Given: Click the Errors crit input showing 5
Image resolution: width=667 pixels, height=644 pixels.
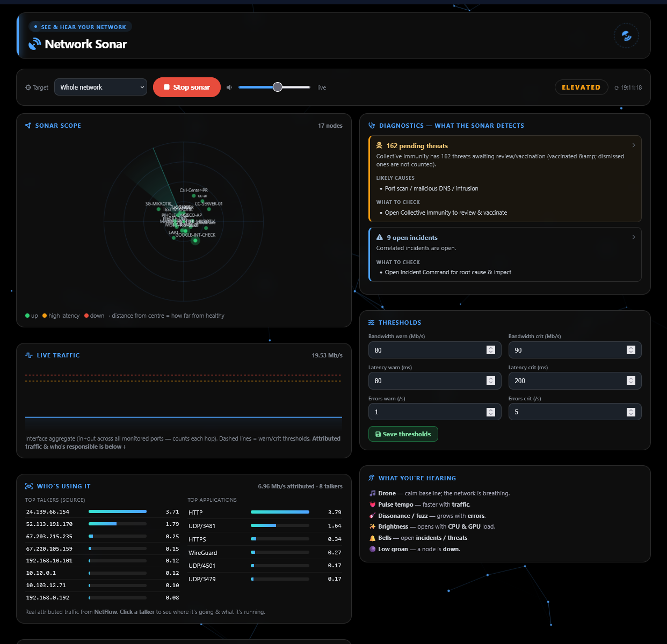Looking at the screenshot, I should pos(575,412).
